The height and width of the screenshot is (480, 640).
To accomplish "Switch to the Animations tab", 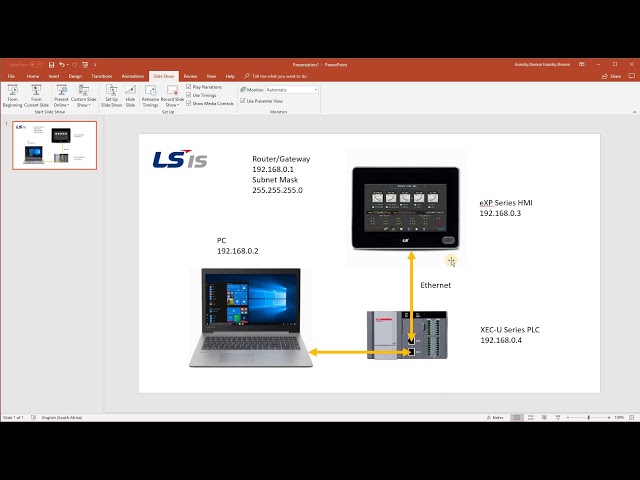I will (x=133, y=76).
